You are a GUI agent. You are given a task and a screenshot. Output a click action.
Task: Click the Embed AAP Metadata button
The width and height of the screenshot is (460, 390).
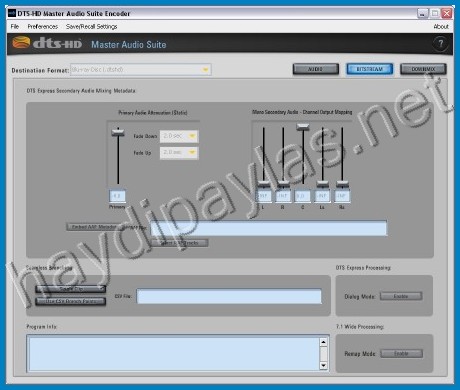(94, 227)
